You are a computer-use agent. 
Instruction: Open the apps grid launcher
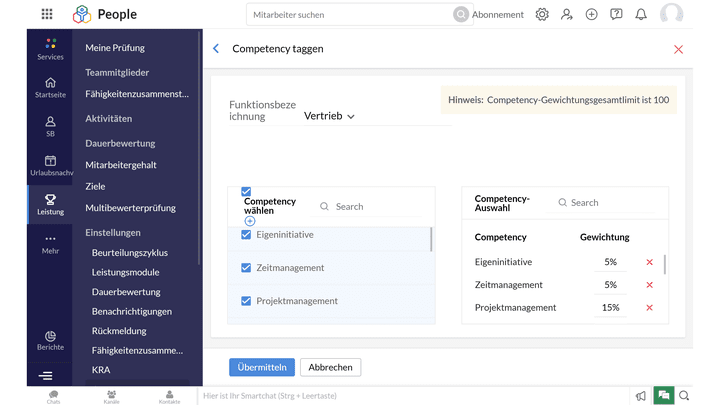(47, 14)
